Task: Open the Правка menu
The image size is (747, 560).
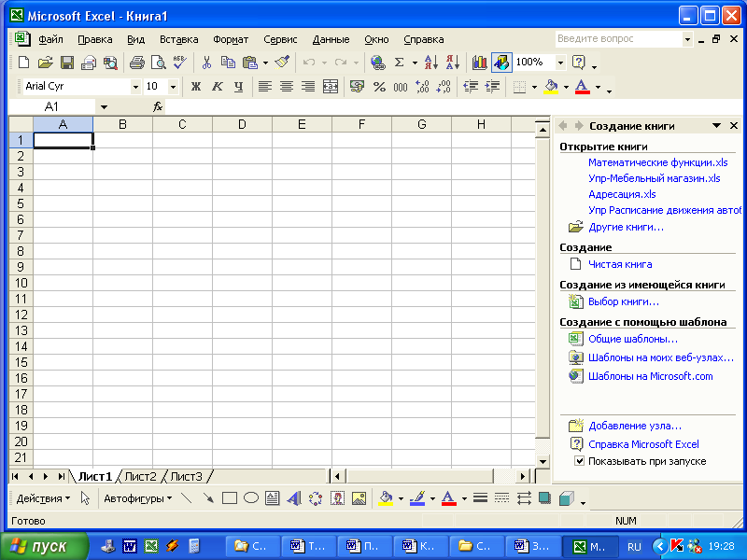Action: tap(95, 39)
